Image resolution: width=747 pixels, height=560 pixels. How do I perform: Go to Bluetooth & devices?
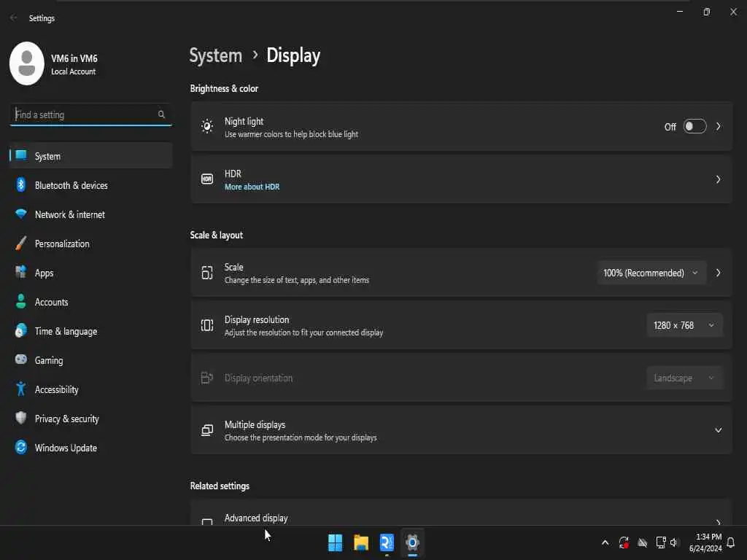[x=90, y=184]
